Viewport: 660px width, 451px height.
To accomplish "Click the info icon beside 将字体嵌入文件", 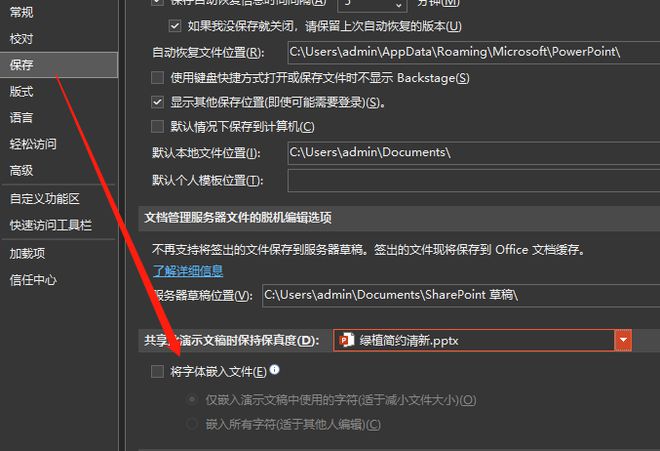I will [x=274, y=370].
